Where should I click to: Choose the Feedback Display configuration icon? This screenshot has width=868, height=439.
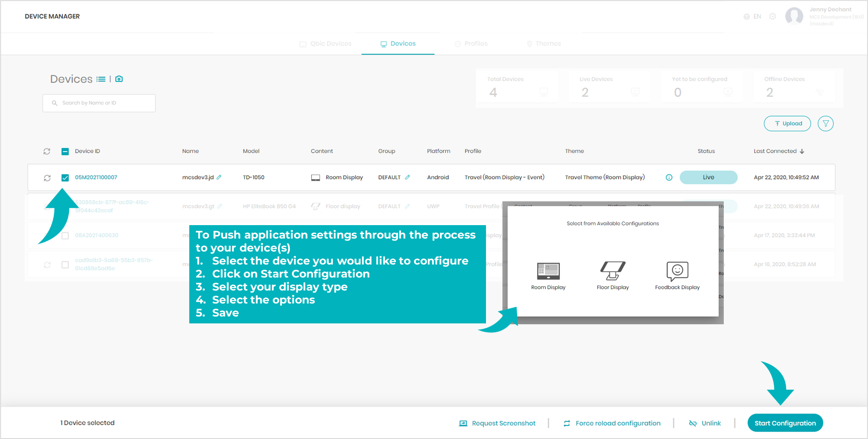coord(677,271)
